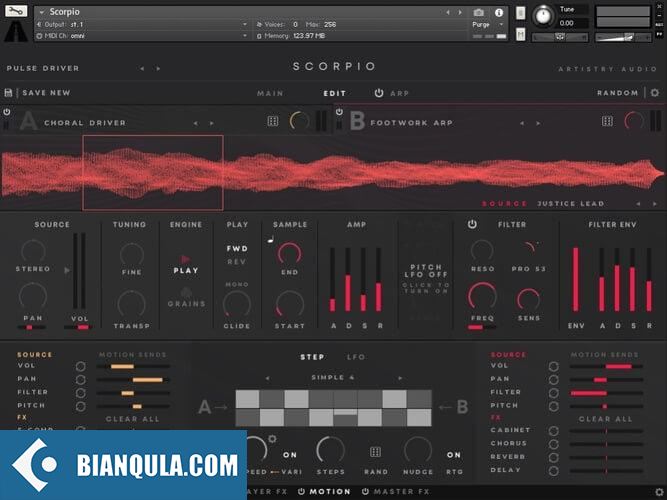The image size is (667, 500).
Task: Click CLEAR ALL for layer B sends
Action: click(x=606, y=419)
